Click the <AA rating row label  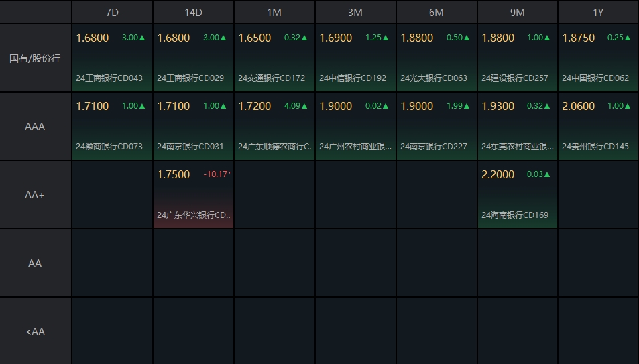[35, 332]
